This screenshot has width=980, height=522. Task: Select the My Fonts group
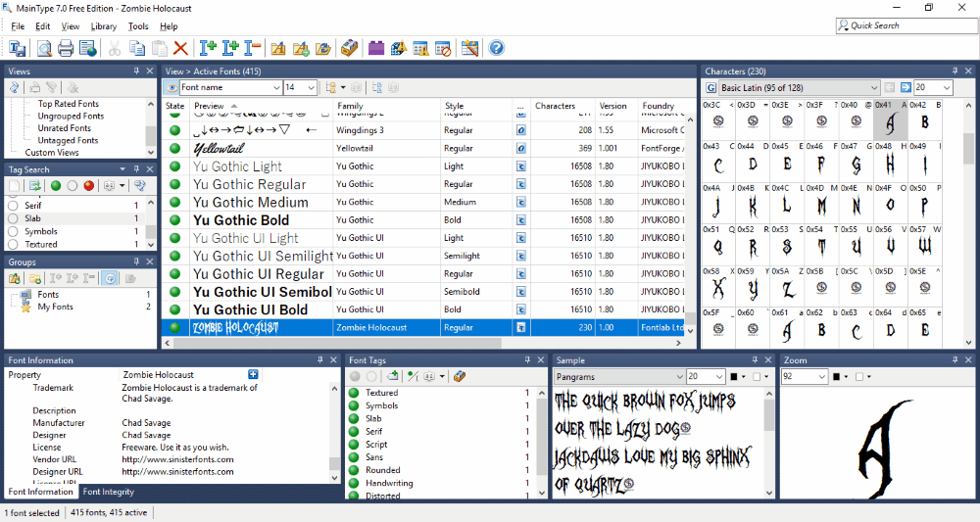(x=55, y=307)
